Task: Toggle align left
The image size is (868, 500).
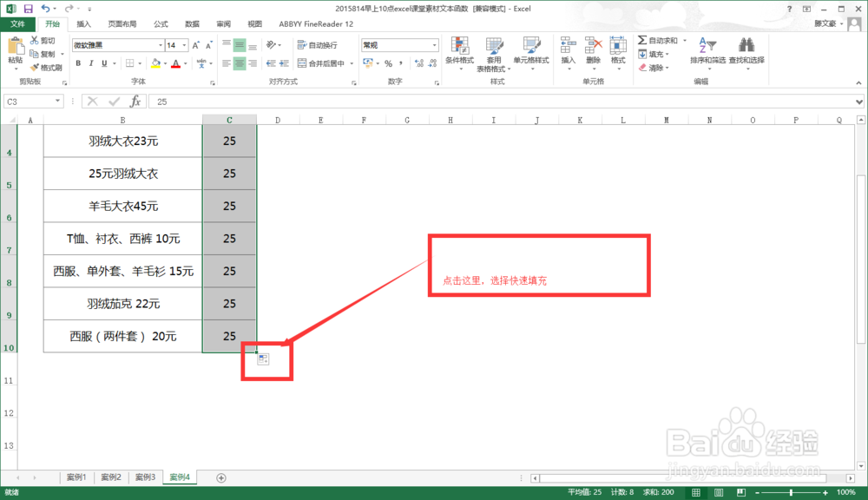Action: [x=227, y=63]
